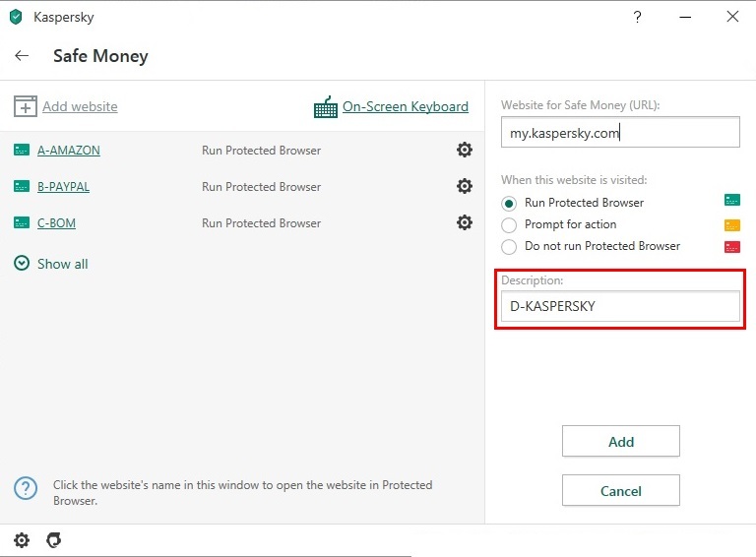Select Do not run Protected Browser option
The height and width of the screenshot is (557, 756).
point(509,246)
